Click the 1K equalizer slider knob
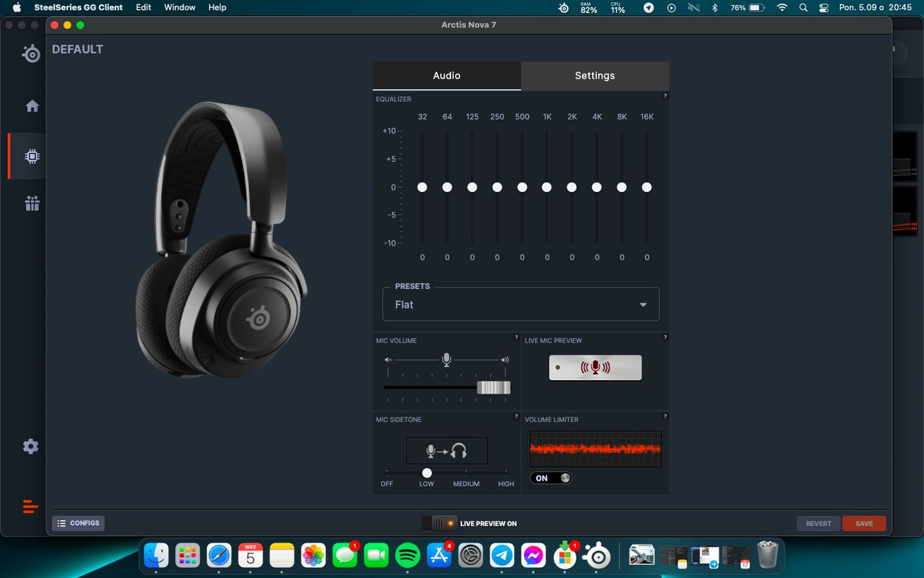The image size is (924, 578). [546, 187]
